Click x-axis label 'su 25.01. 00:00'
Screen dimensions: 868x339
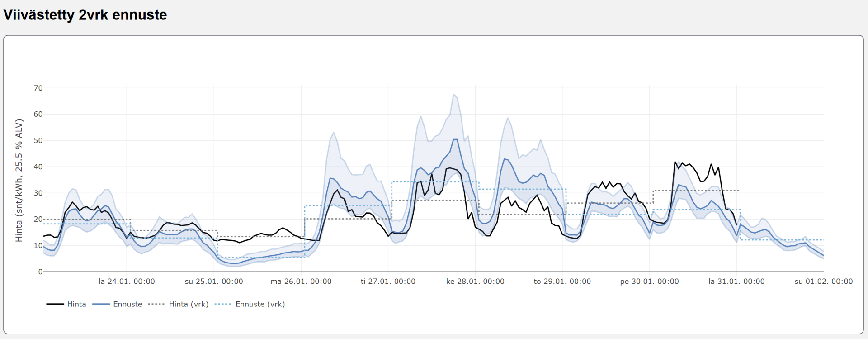coord(214,282)
